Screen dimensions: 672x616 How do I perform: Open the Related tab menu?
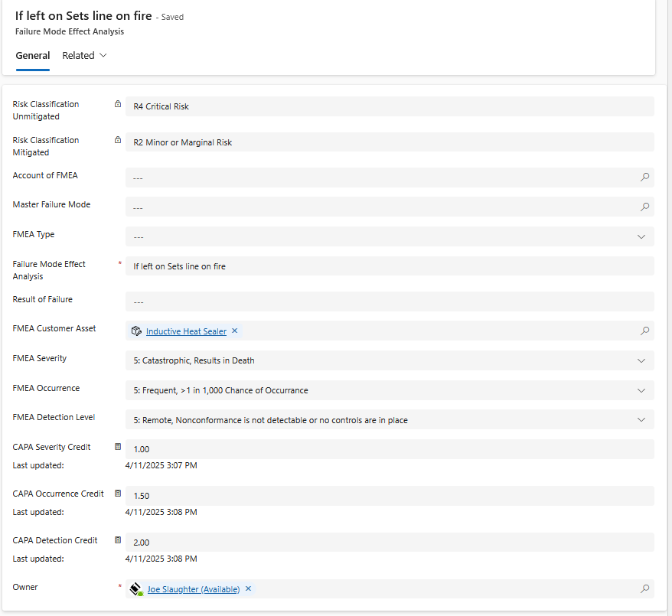point(84,56)
